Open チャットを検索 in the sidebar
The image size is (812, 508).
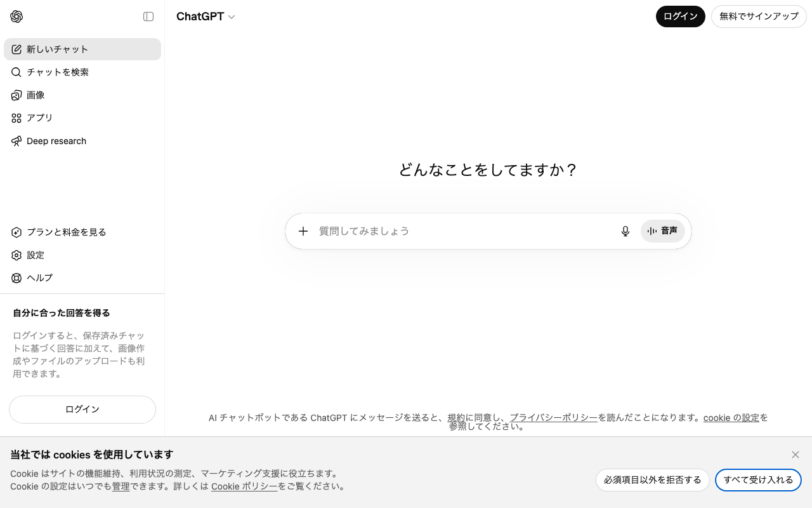82,72
